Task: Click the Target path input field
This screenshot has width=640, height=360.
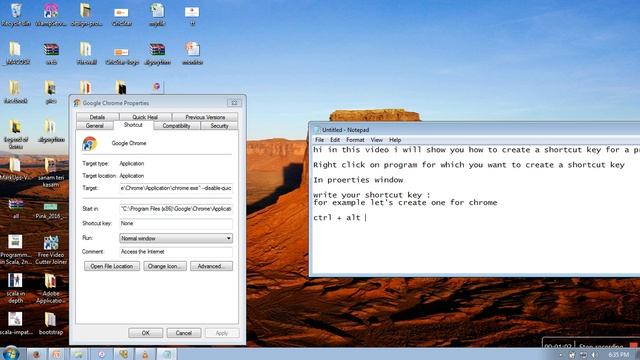Action: pyautogui.click(x=176, y=188)
